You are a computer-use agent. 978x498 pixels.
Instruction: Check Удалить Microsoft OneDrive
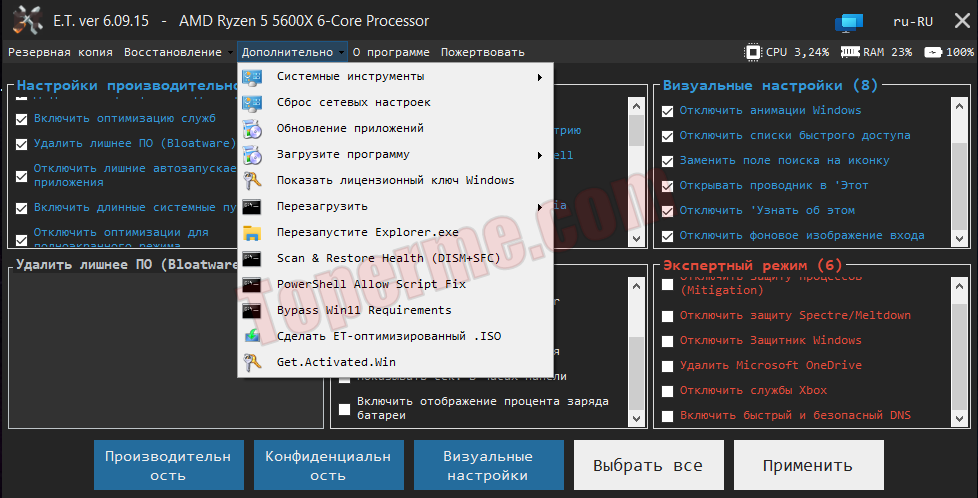pos(667,366)
